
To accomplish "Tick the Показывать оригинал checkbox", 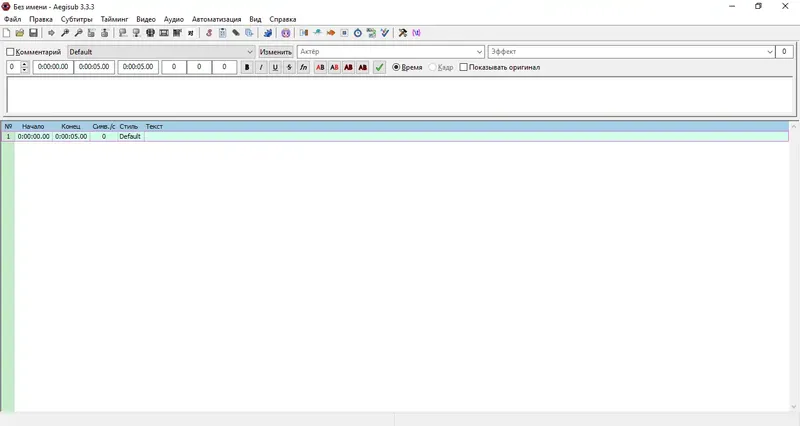I will point(463,67).
